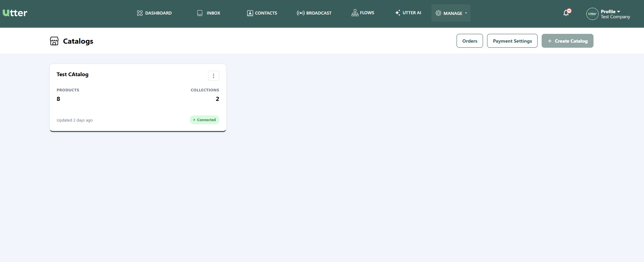Screen dimensions: 644x262
Task: Click the COLLECTIONS label
Action: 205,90
